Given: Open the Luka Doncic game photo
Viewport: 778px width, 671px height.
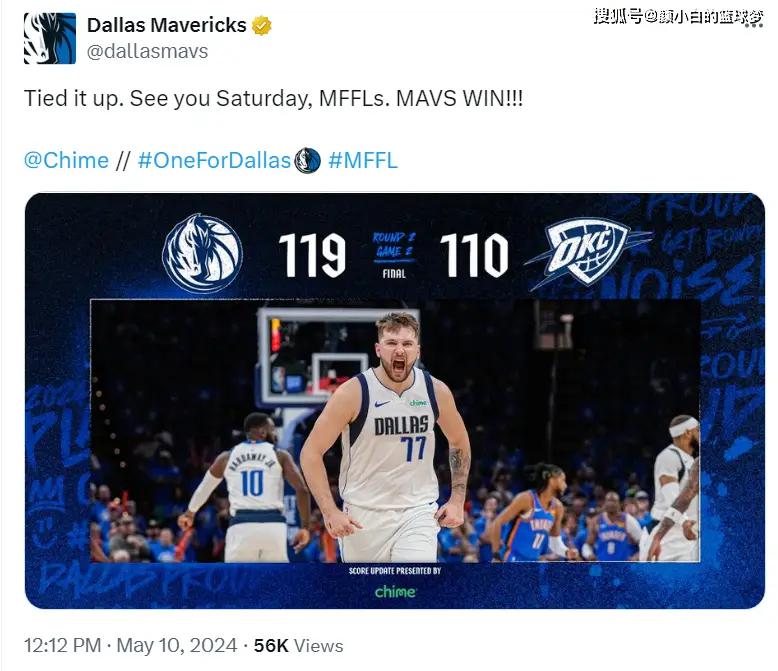Looking at the screenshot, I should [395, 431].
